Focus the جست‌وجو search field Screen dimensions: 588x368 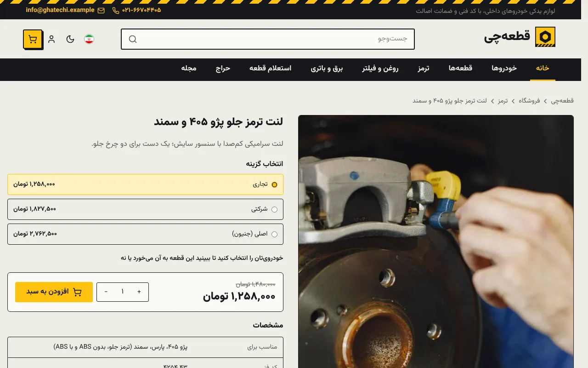click(x=268, y=39)
